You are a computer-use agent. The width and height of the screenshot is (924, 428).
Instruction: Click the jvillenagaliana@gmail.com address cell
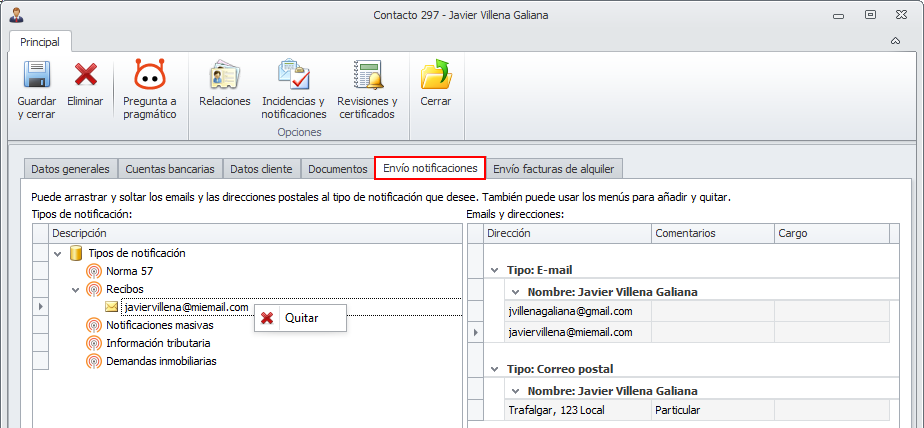point(578,311)
